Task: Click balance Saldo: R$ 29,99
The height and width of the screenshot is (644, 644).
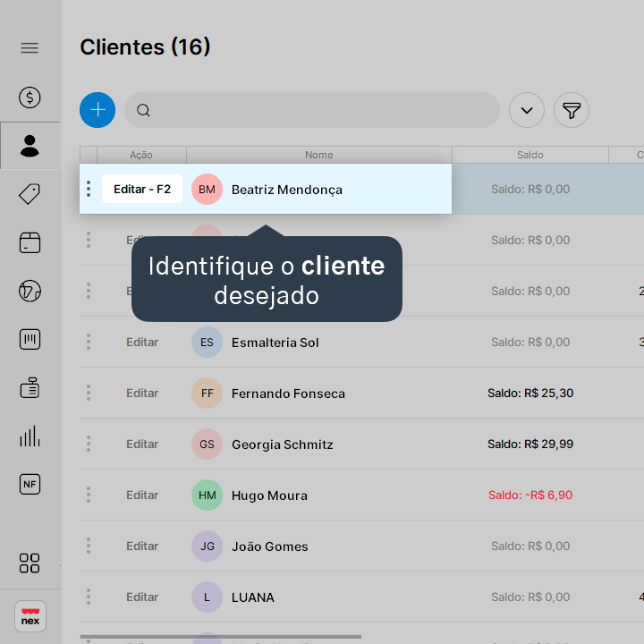Action: click(530, 444)
